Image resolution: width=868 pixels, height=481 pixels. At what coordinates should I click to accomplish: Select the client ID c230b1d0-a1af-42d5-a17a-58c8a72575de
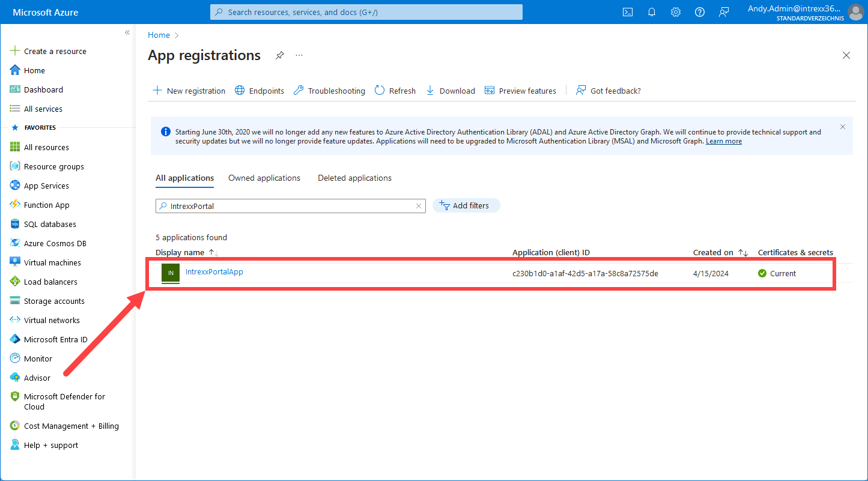(x=585, y=273)
